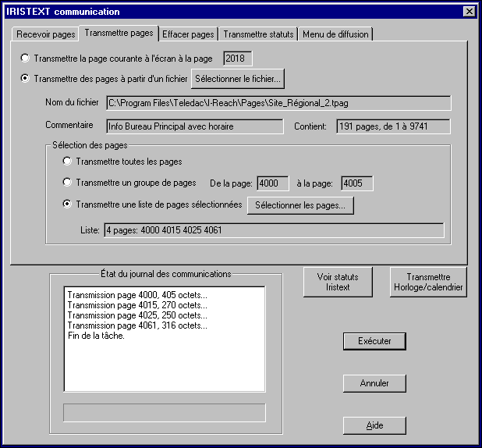Viewport: 482px width, 448px height.
Task: Click the Commentaire field 'Info Bureau Principal avec horaire'
Action: click(x=194, y=126)
